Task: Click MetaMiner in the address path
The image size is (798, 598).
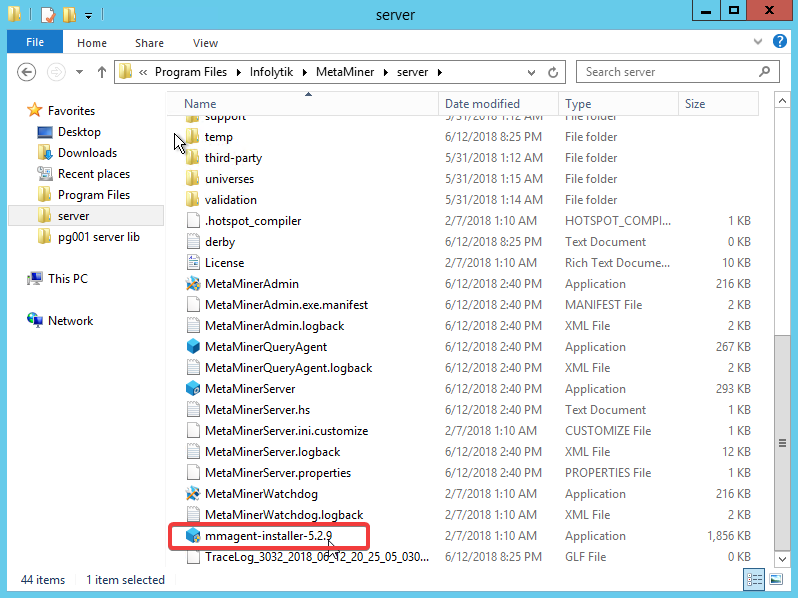Action: (345, 72)
